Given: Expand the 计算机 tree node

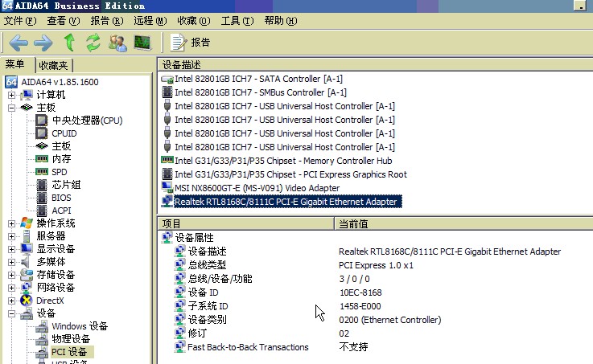Looking at the screenshot, I should click(12, 94).
